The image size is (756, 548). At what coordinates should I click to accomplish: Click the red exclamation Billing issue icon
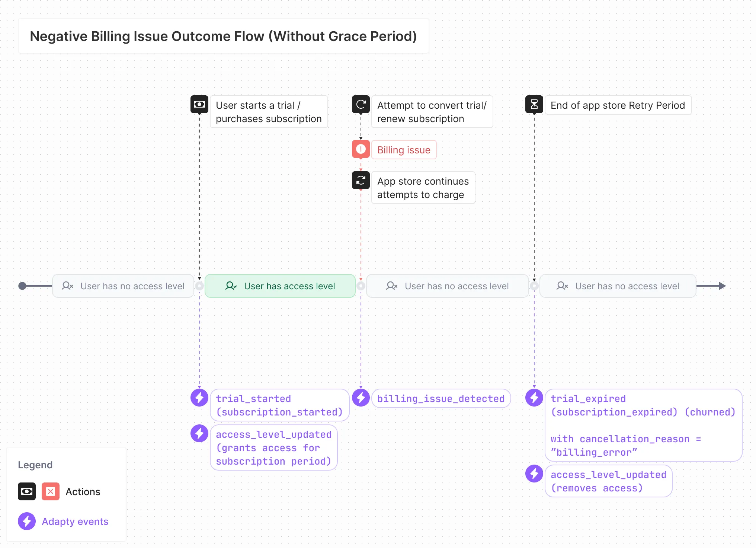click(361, 149)
